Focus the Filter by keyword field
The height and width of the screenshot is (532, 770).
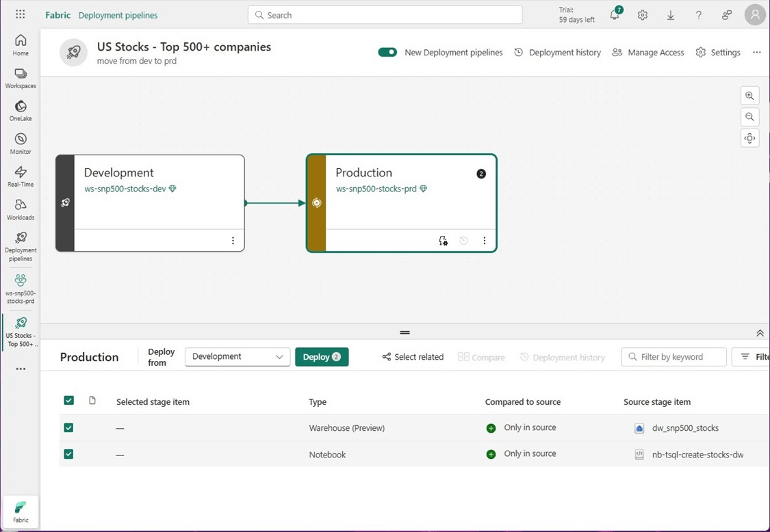coord(673,357)
